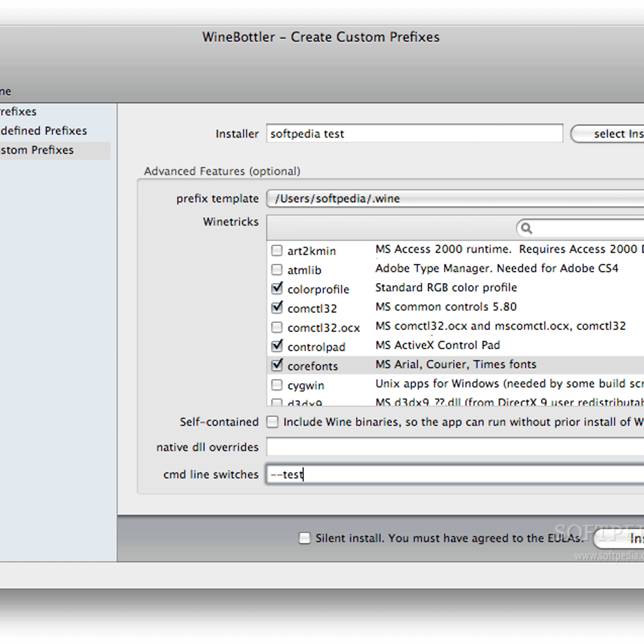Screen dimensions: 644x644
Task: Click the atmlib row label
Action: coord(304,270)
